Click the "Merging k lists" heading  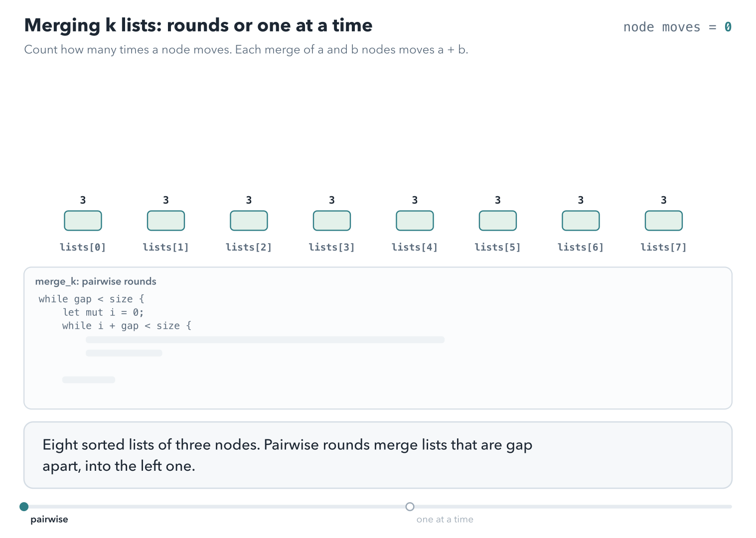pyautogui.click(x=198, y=25)
